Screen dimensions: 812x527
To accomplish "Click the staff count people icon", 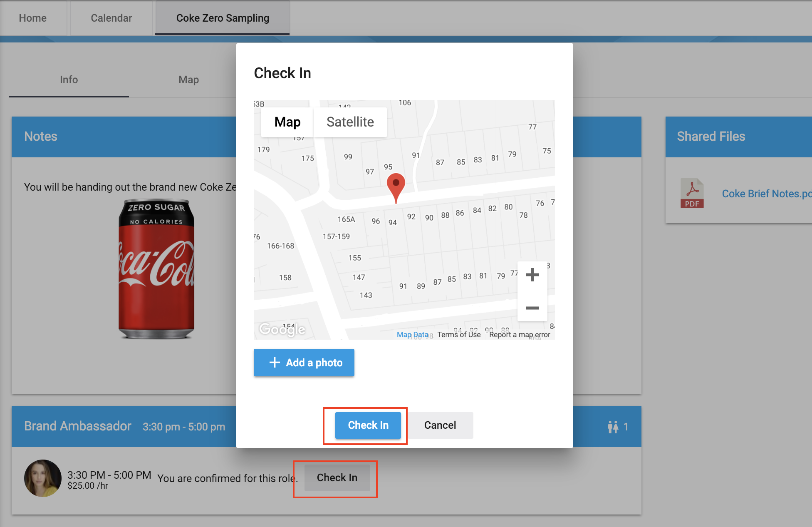I will point(613,427).
